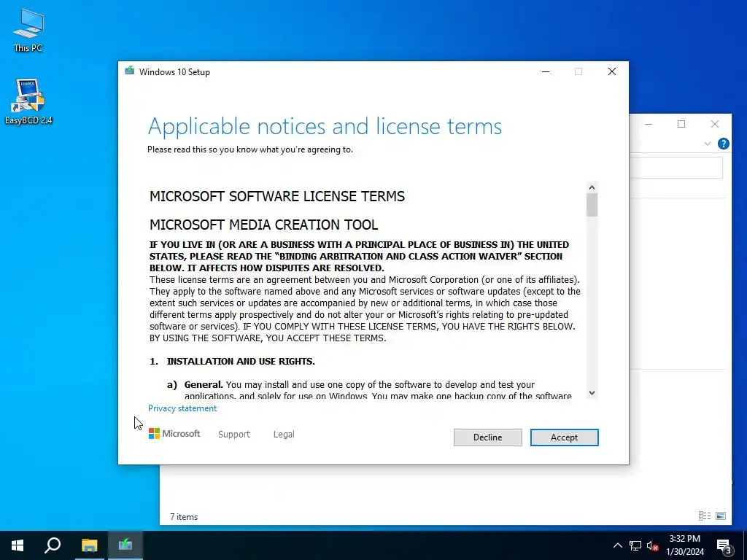Open File Explorer from the taskbar

(x=89, y=545)
